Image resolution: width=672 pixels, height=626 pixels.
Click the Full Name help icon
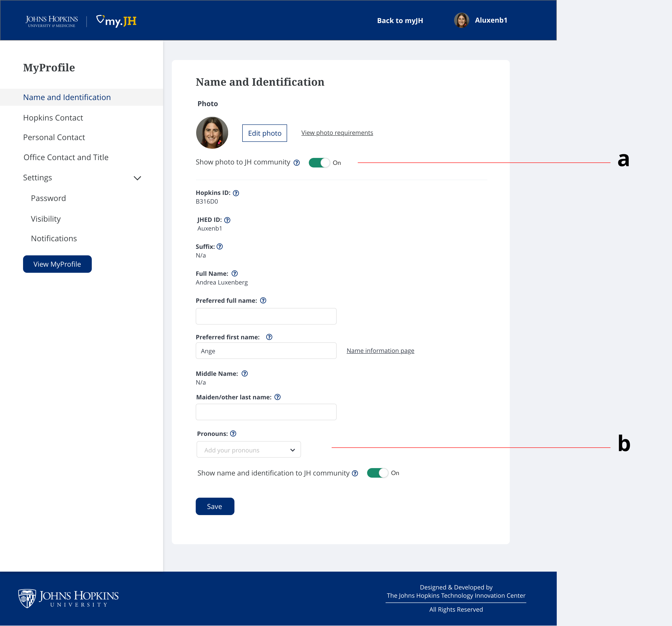(x=235, y=273)
